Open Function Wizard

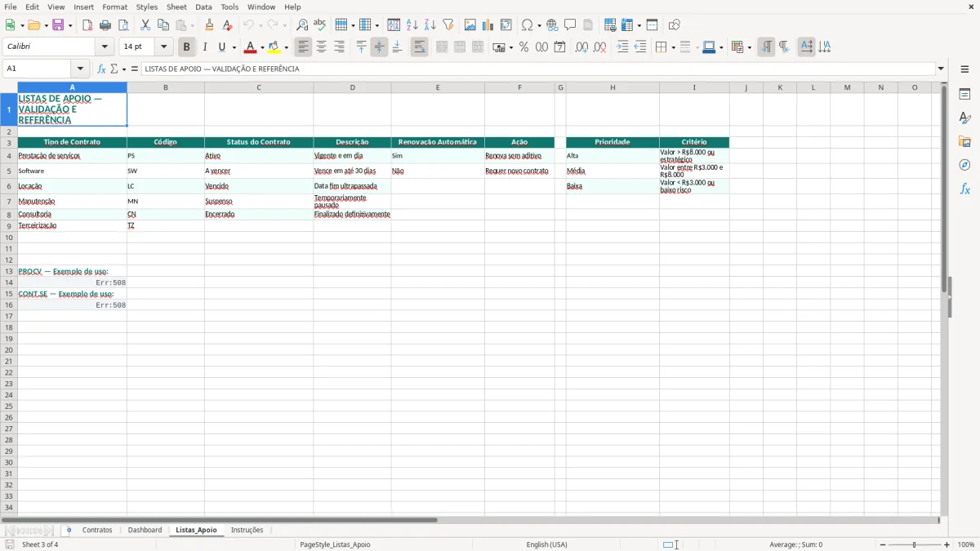(x=101, y=69)
